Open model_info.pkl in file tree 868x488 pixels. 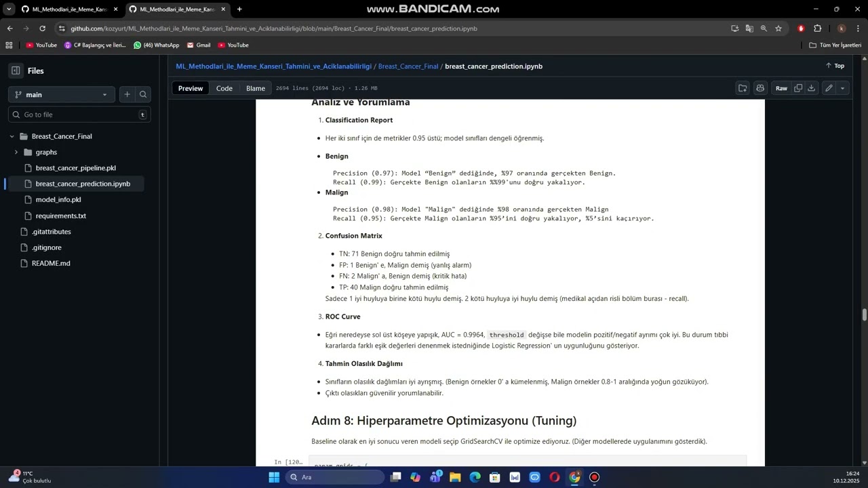pyautogui.click(x=58, y=200)
